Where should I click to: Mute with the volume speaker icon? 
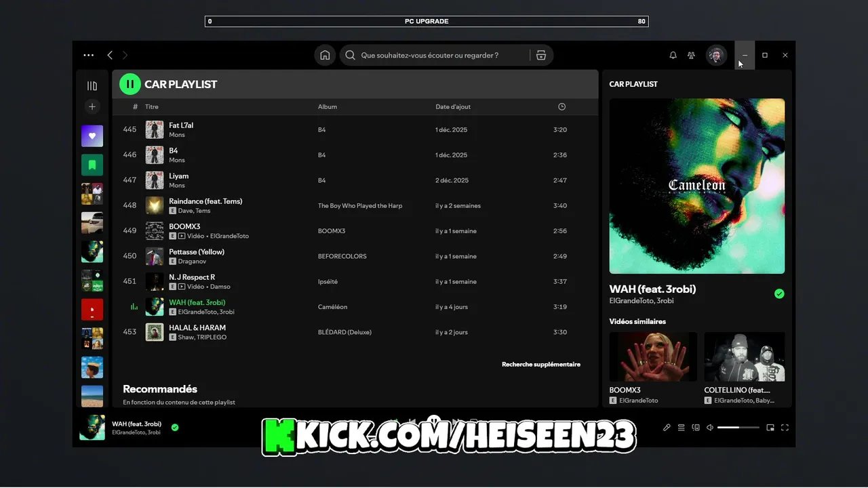(710, 428)
